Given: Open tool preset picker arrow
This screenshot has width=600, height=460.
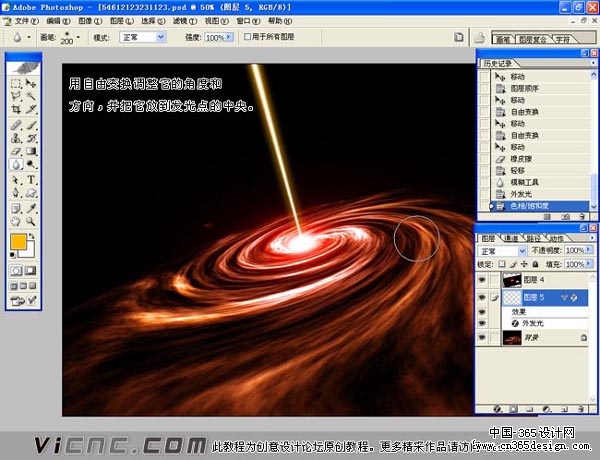Looking at the screenshot, I should tap(29, 37).
